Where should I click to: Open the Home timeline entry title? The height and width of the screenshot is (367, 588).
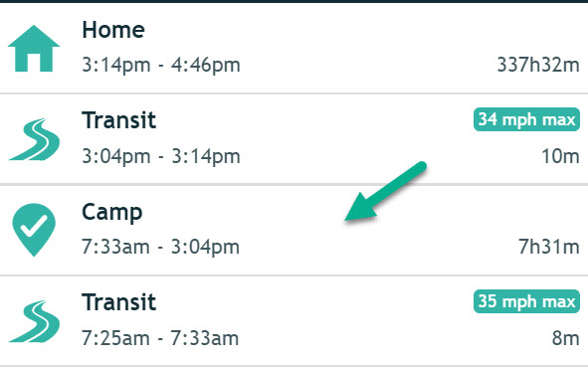(x=113, y=30)
